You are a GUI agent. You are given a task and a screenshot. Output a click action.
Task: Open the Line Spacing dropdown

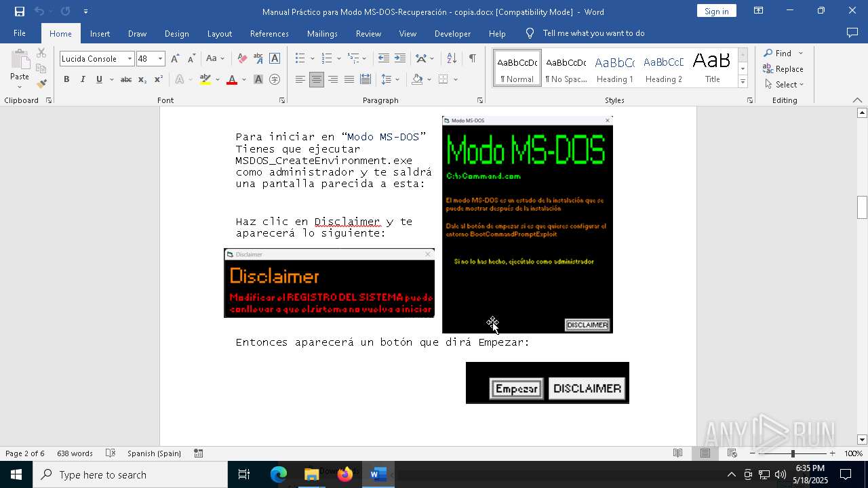tap(389, 79)
